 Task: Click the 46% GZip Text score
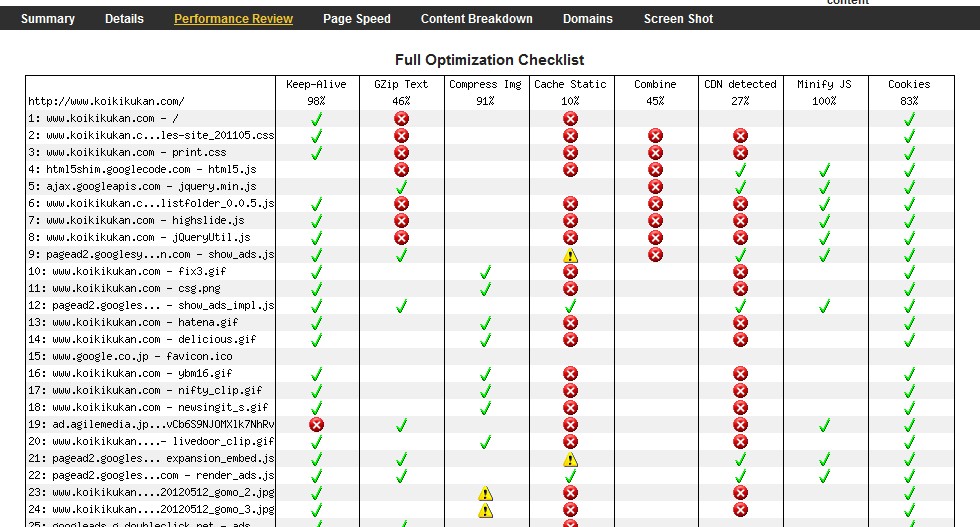(x=401, y=101)
